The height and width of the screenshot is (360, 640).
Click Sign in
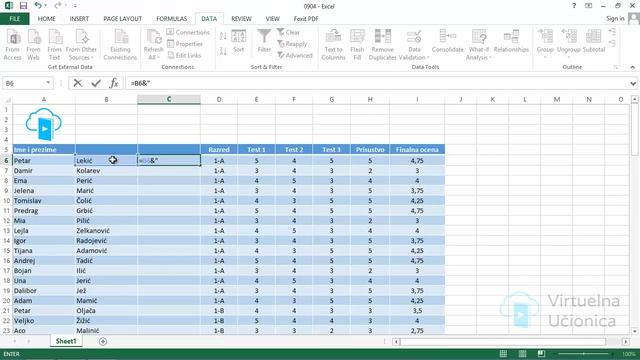615,18
